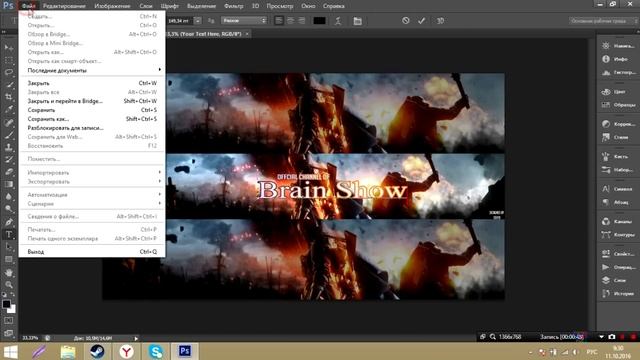Select the Pen tool
The height and width of the screenshot is (360, 640).
9,222
